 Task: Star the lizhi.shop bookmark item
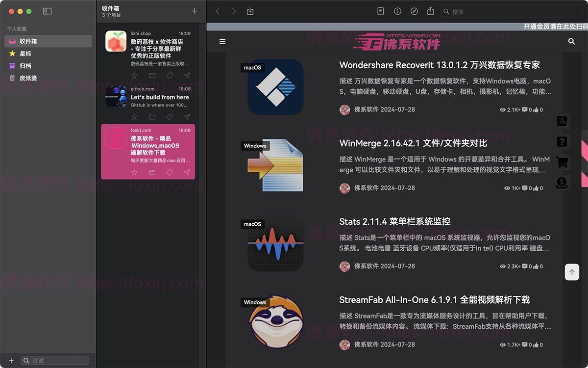click(x=134, y=76)
